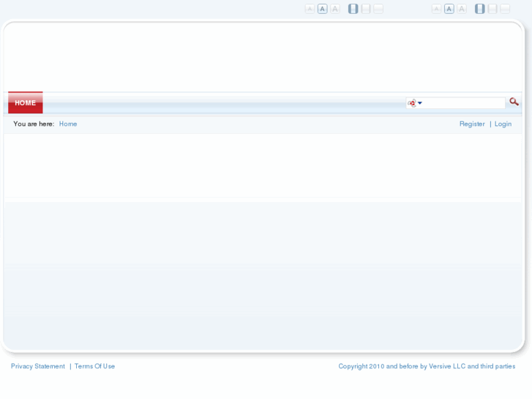Select large text size in left icon group
Screen dimensions: 532x399
pyautogui.click(x=335, y=9)
